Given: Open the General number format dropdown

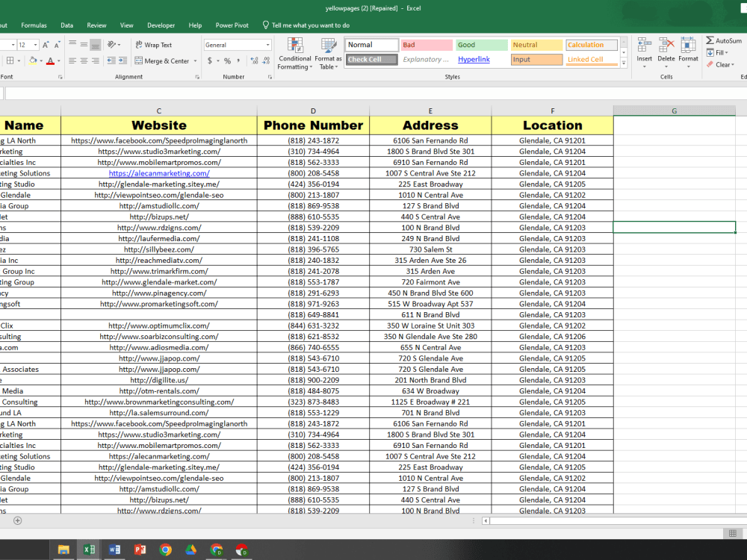Looking at the screenshot, I should 267,45.
